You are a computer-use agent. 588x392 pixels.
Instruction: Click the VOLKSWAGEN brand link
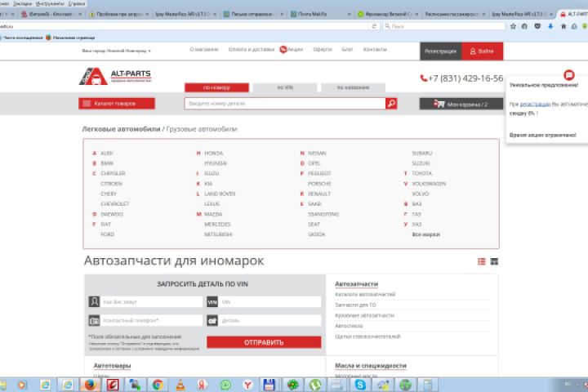pos(429,184)
